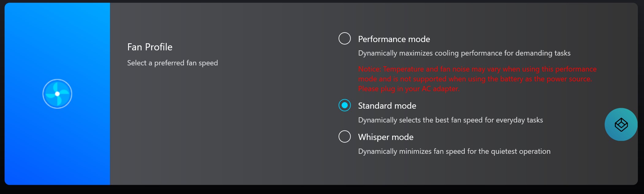Select the Standard mode radio button
The image size is (644, 194).
click(345, 105)
